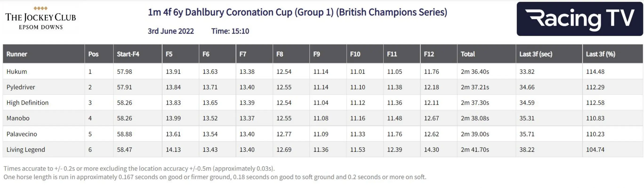Viewport: 644px width, 188px height.
Task: Click the 3rd June 2022 date
Action: 171,31
